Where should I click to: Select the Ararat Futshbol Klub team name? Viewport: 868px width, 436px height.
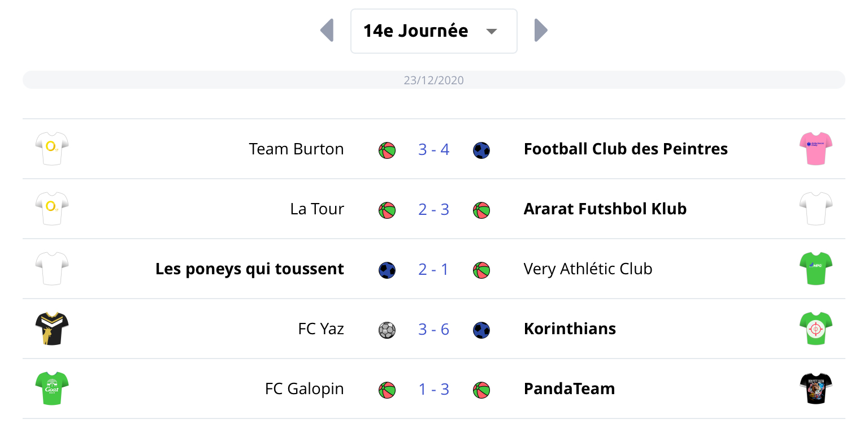tap(605, 209)
